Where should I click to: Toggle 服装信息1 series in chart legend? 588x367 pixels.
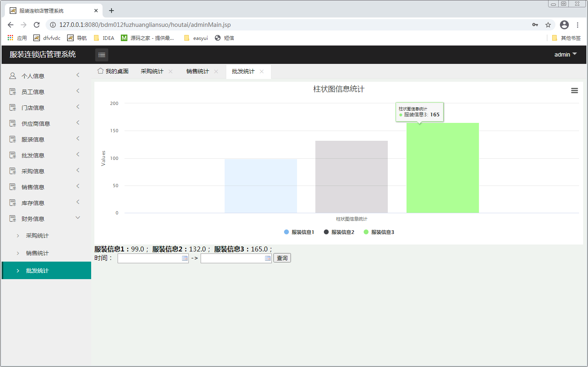click(299, 232)
